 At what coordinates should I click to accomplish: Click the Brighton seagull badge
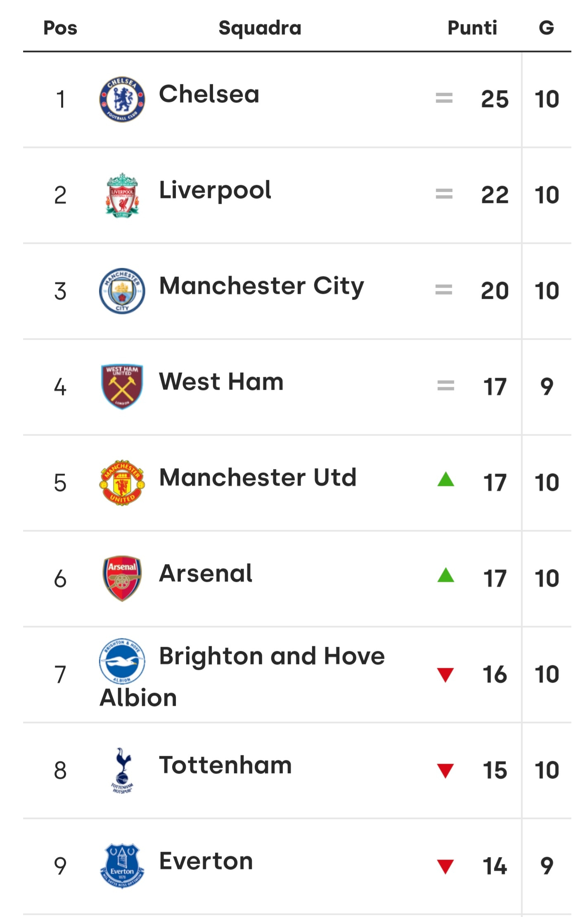(122, 661)
